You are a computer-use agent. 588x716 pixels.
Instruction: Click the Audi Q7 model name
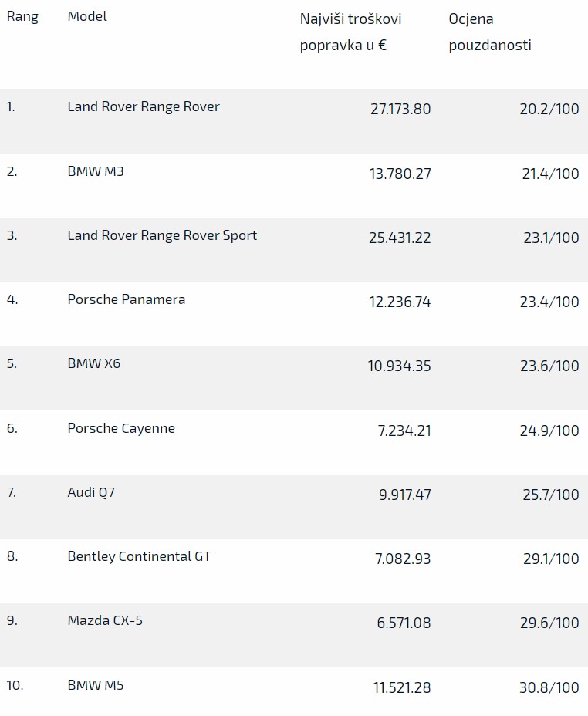click(x=91, y=492)
